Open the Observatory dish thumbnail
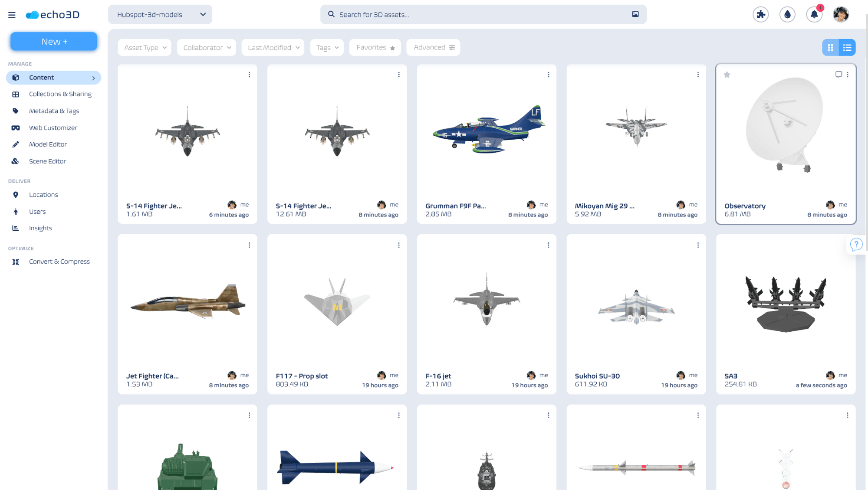 [x=785, y=125]
